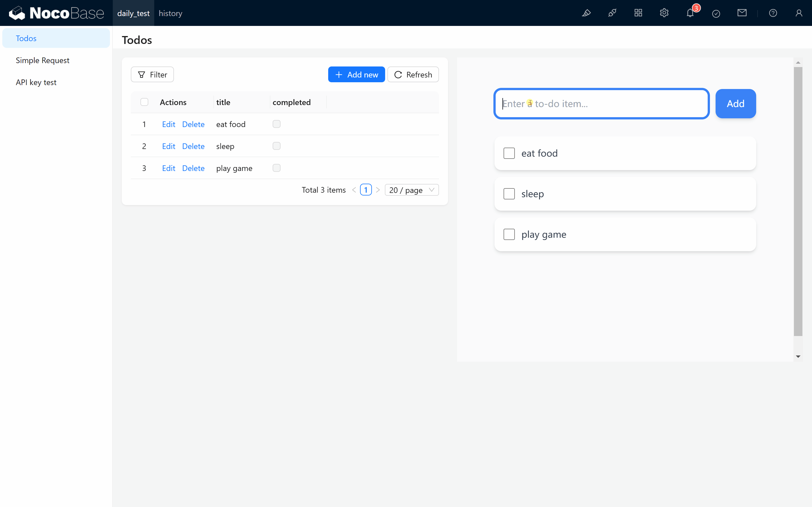The image size is (812, 507).
Task: Go to next page arrow
Action: [x=378, y=190]
